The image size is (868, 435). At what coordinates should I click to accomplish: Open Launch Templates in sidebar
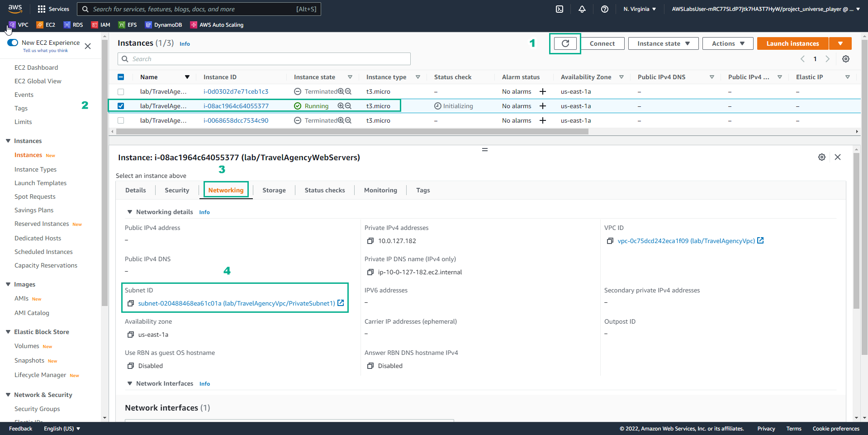tap(40, 183)
